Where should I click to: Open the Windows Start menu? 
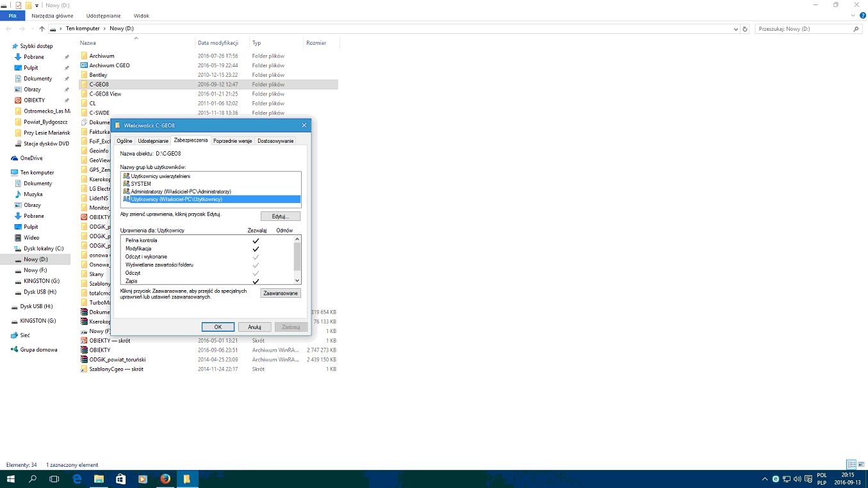point(11,479)
